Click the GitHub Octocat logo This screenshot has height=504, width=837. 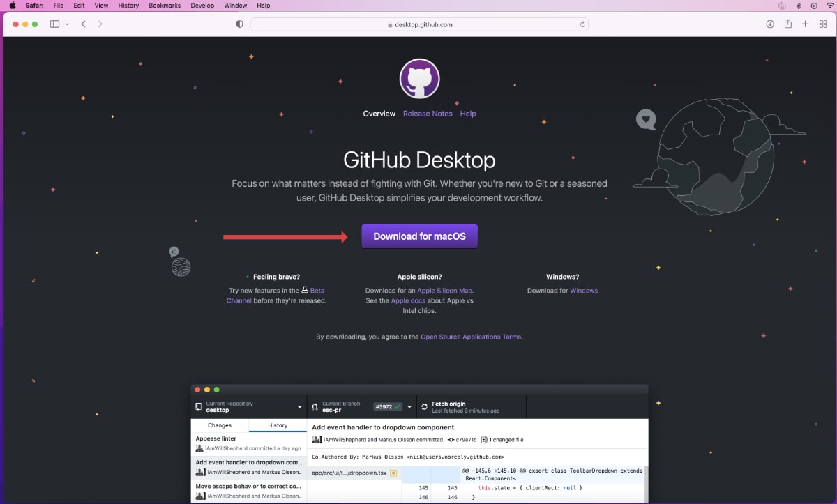(419, 79)
